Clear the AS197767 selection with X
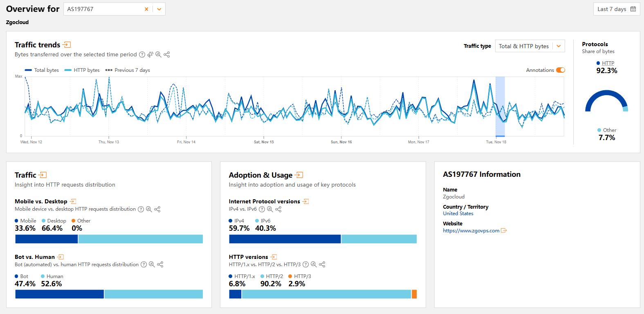The image size is (644, 314). (x=146, y=9)
